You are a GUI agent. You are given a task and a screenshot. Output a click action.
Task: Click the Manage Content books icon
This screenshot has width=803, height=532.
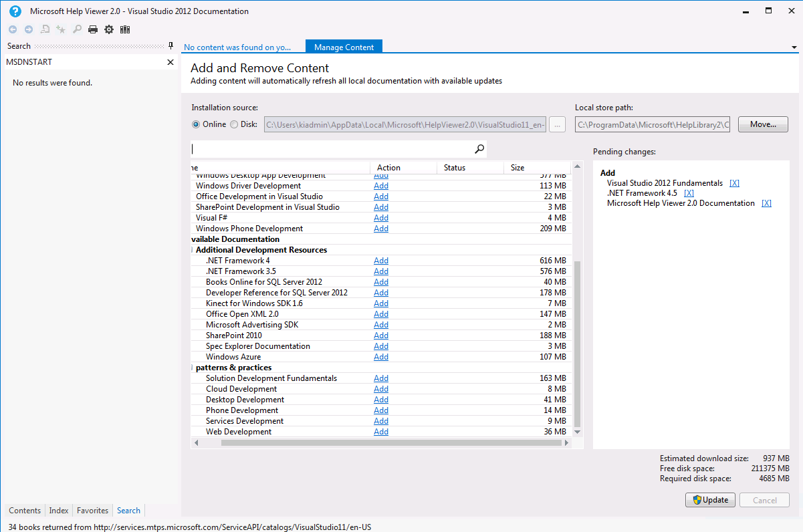tap(125, 29)
